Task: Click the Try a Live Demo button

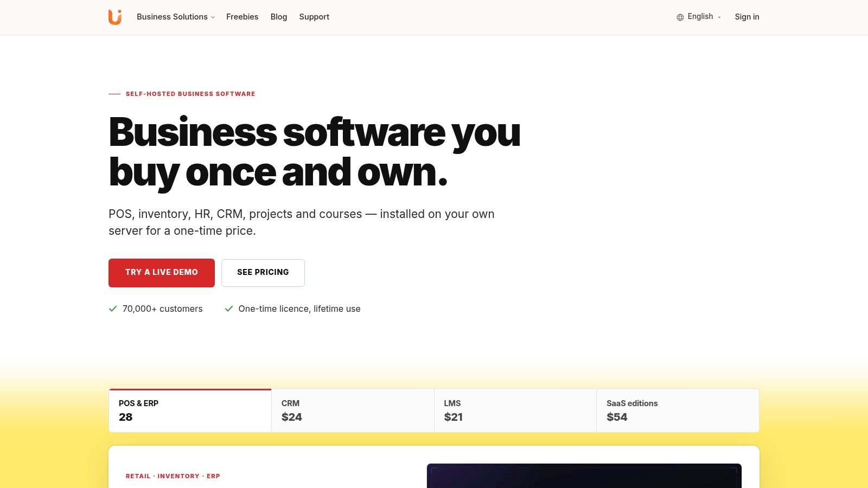Action: [162, 273]
